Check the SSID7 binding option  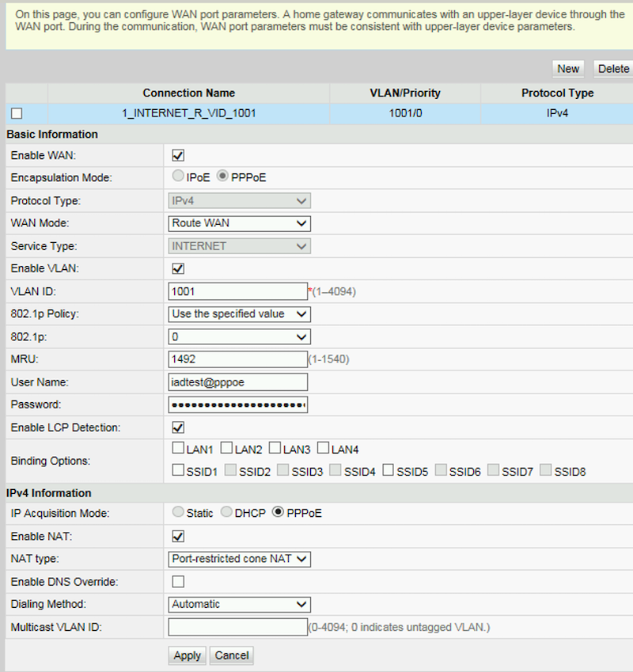pyautogui.click(x=494, y=470)
